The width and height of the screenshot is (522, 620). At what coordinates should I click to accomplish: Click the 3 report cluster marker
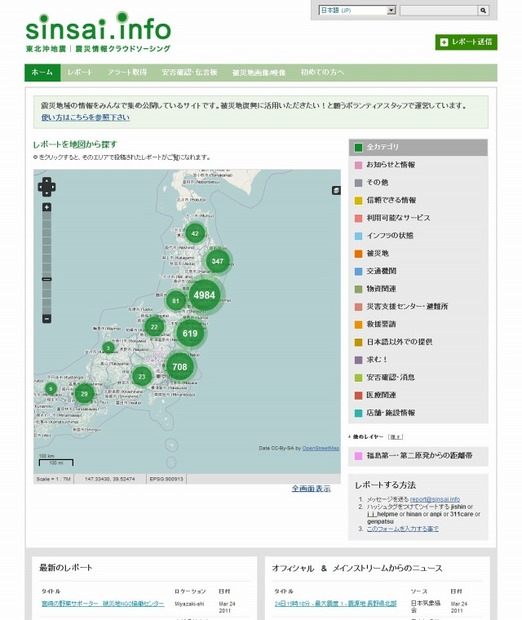coord(108,348)
